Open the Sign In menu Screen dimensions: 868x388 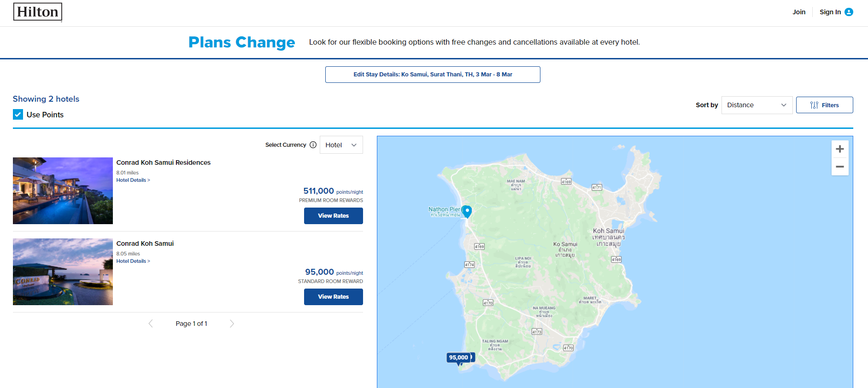coord(830,12)
